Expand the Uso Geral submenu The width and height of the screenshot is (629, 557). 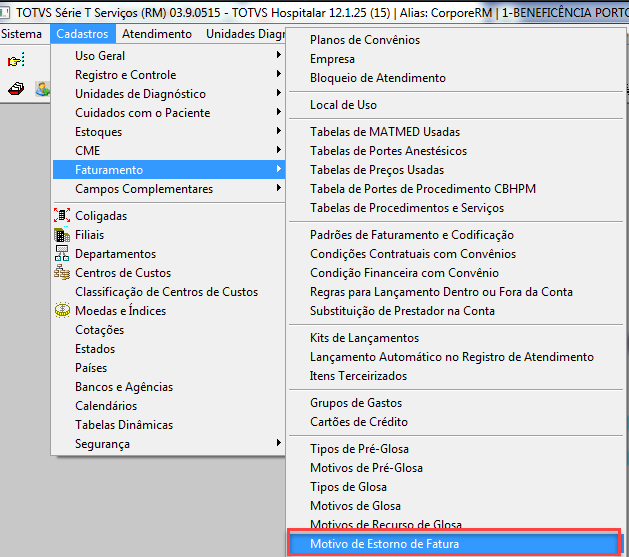168,56
